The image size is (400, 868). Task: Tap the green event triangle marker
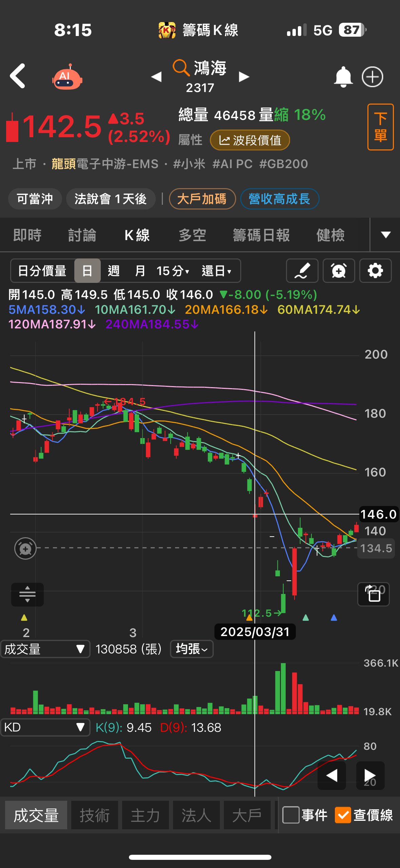click(x=305, y=617)
